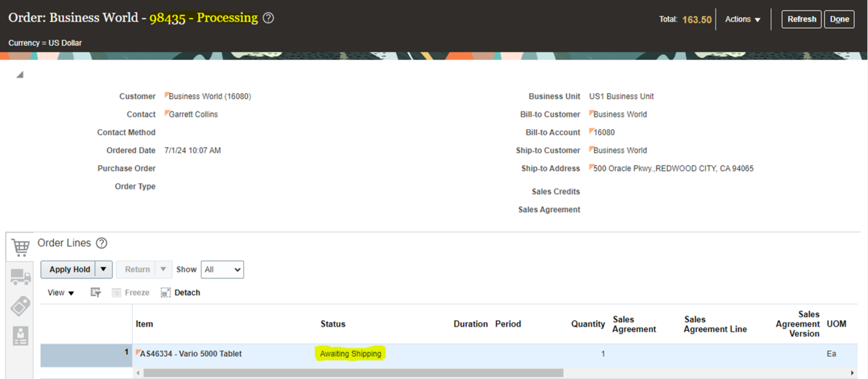The height and width of the screenshot is (379, 868).
Task: Click the Item column header
Action: [144, 324]
